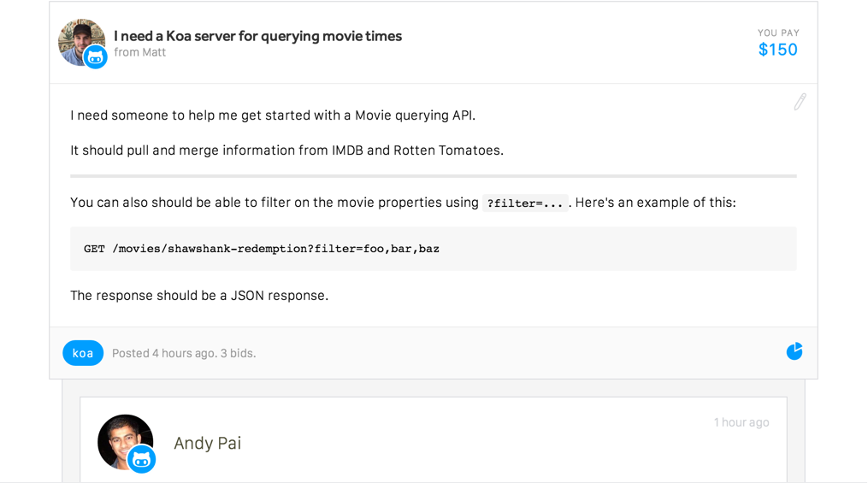Click GitHub badge on Matt's avatar

(x=96, y=57)
